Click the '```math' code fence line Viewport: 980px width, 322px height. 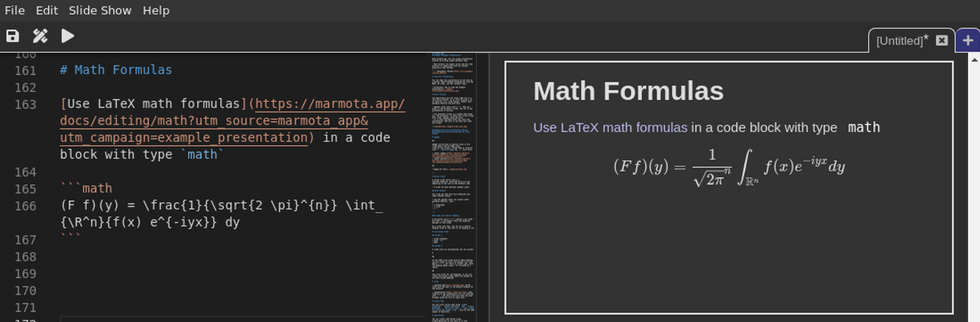[x=86, y=188]
